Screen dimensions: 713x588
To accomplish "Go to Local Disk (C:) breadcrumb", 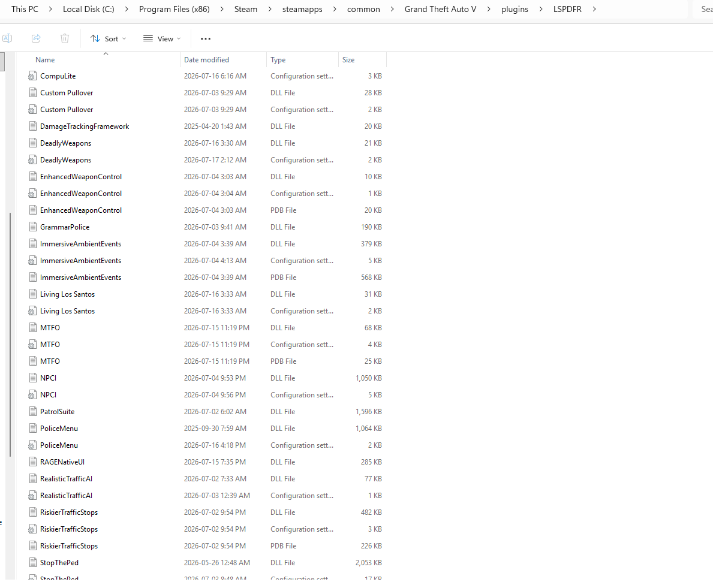I will click(89, 9).
